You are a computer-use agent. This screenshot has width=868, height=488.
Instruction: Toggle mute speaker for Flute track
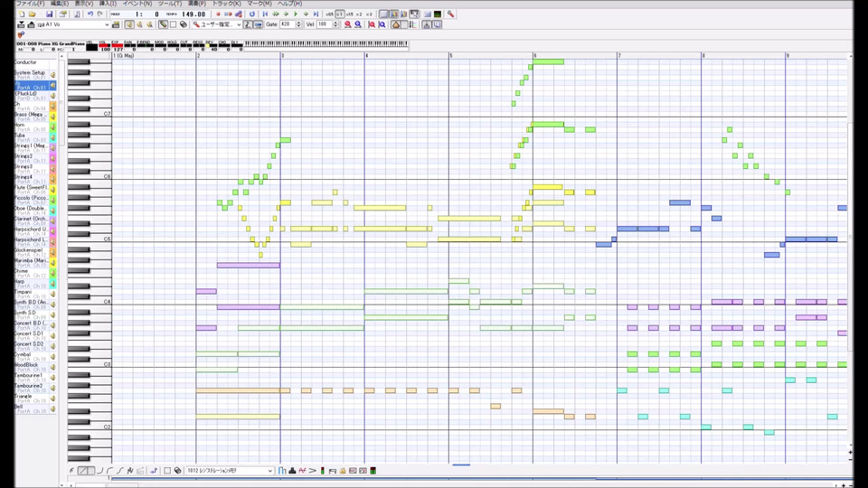click(52, 189)
